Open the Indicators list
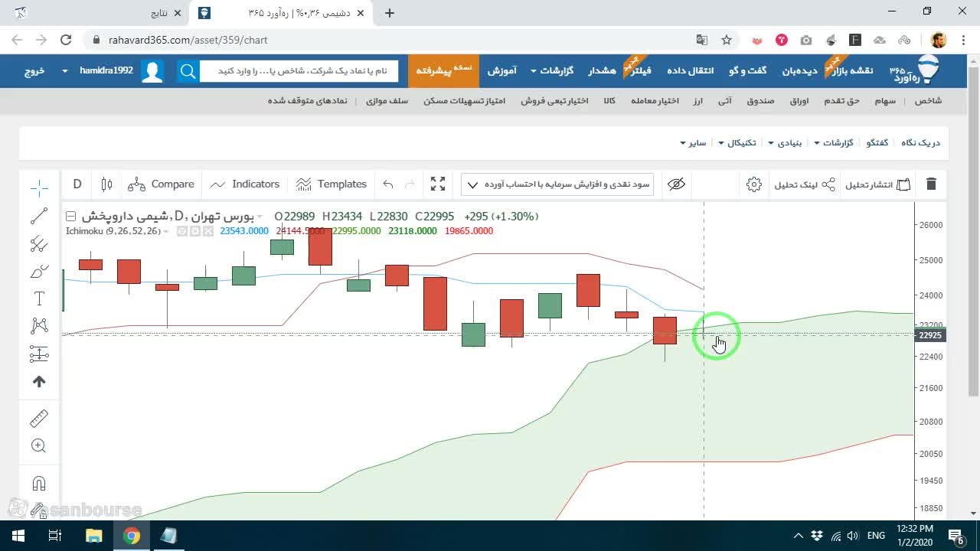The width and height of the screenshot is (980, 551). pyautogui.click(x=245, y=184)
